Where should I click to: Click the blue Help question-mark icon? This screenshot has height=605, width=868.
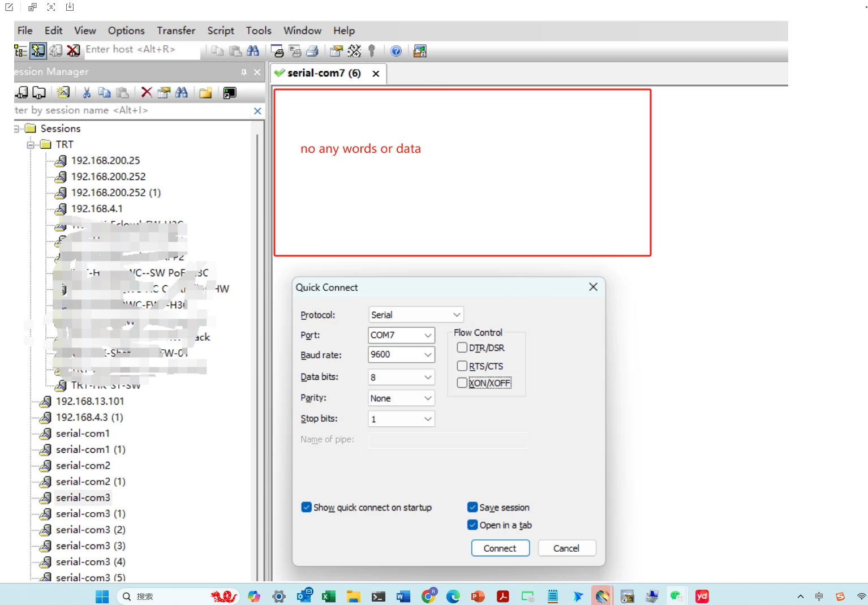[x=396, y=51]
